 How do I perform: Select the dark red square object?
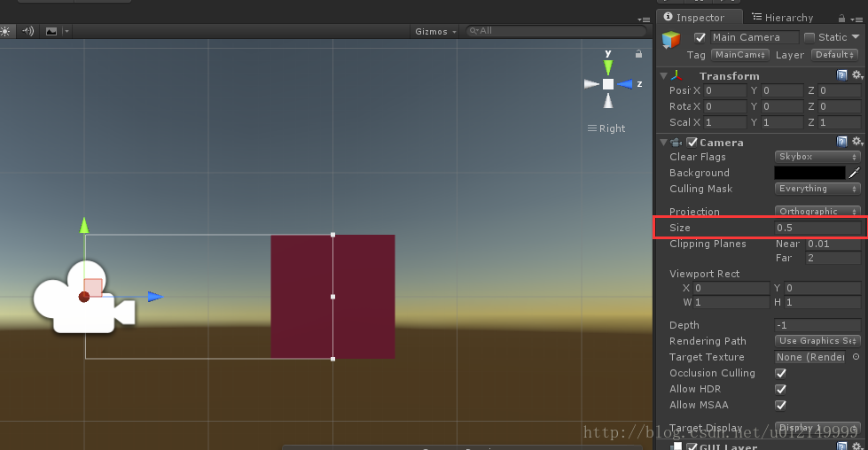pos(332,297)
